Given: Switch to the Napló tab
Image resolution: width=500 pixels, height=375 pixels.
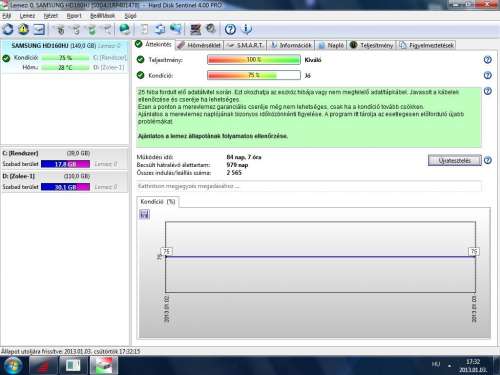Looking at the screenshot, I should tap(331, 45).
